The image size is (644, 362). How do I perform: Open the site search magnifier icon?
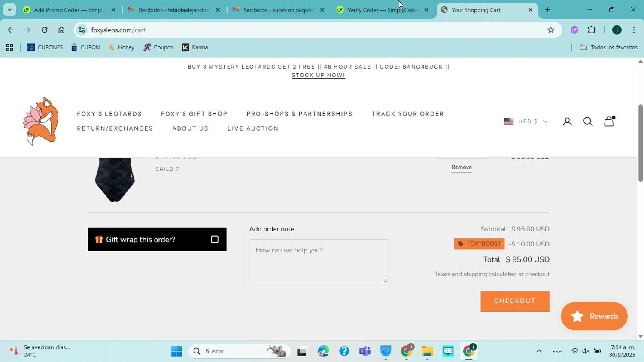pyautogui.click(x=588, y=122)
